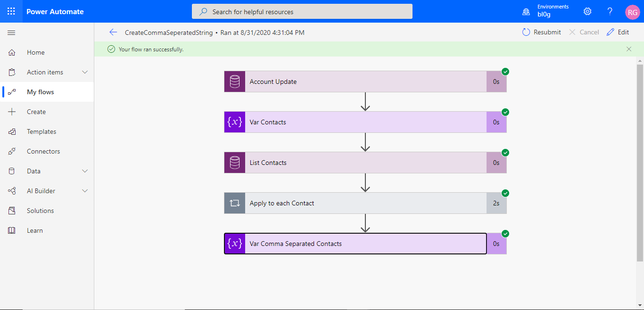The image size is (644, 310).
Task: Open Learn in navigation
Action: click(47, 230)
